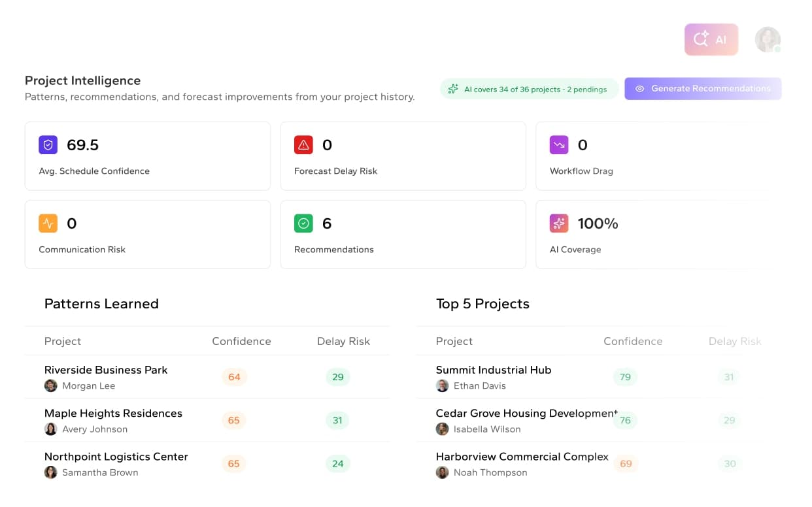Open Northpoint Logistics Center project
This screenshot has width=812, height=507.
click(x=116, y=456)
